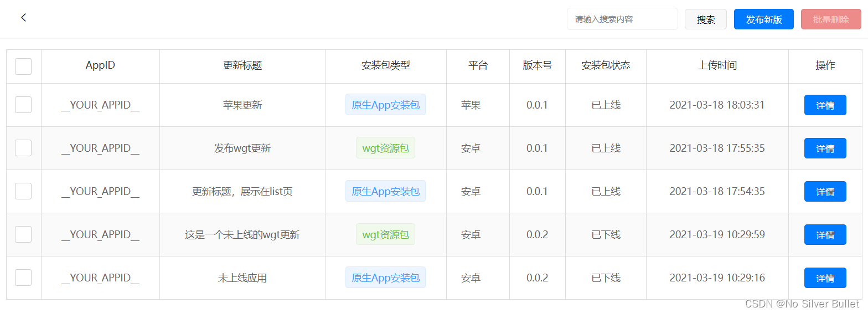
Task: Click 原生App安装包 tag in 更新标题，展示在list页 row
Action: click(x=386, y=191)
